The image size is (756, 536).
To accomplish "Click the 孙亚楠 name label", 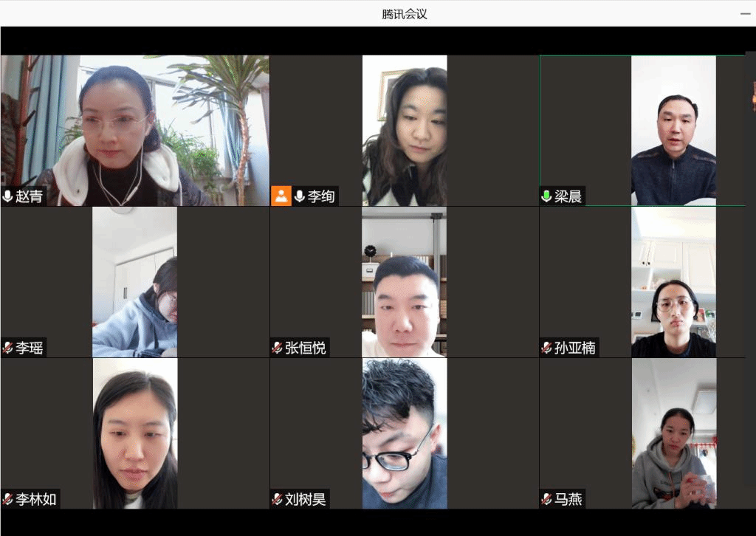I will coord(575,348).
